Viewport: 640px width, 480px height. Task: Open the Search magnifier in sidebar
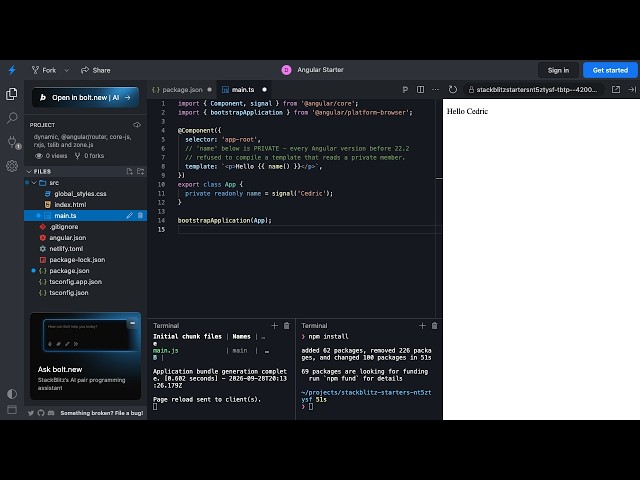pos(12,118)
